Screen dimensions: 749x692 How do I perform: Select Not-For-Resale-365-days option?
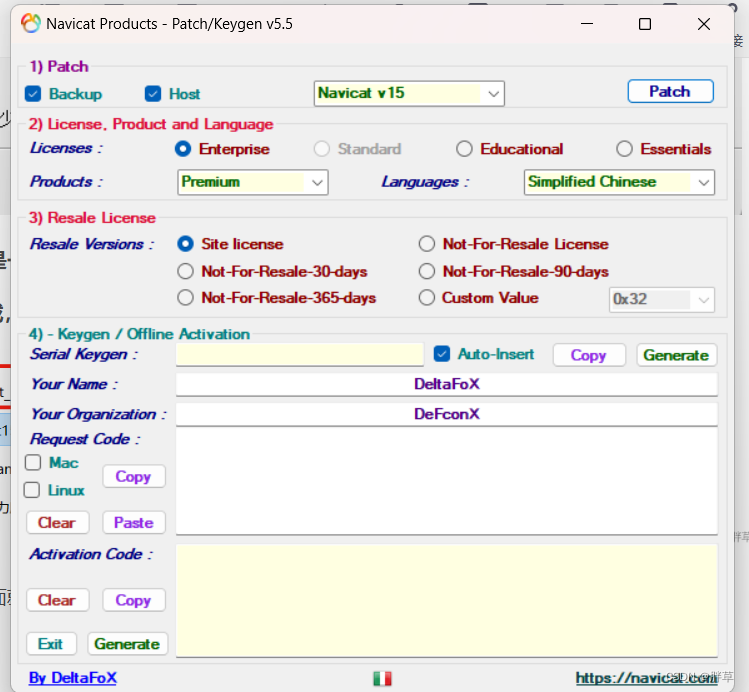185,298
